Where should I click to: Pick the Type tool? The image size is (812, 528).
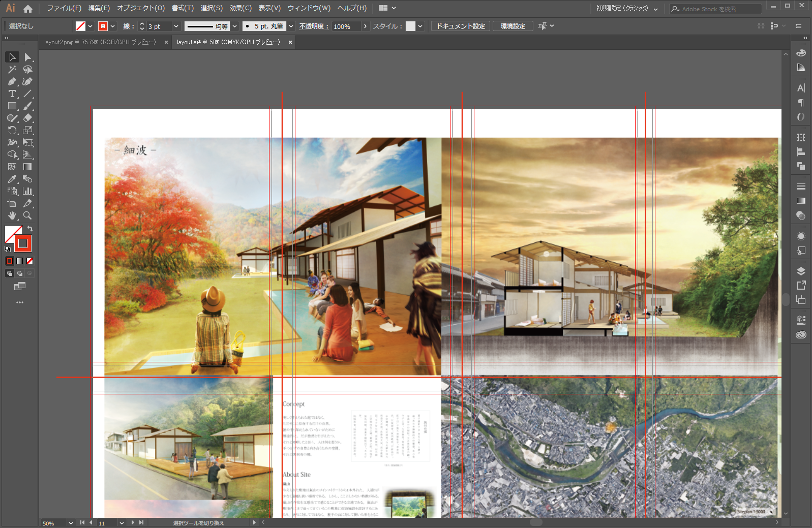tap(12, 94)
